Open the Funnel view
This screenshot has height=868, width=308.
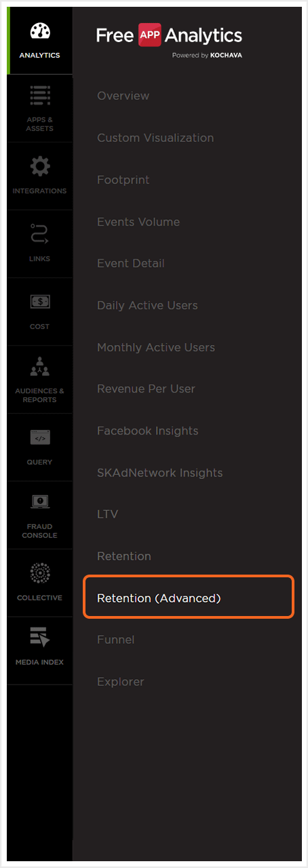tap(115, 640)
